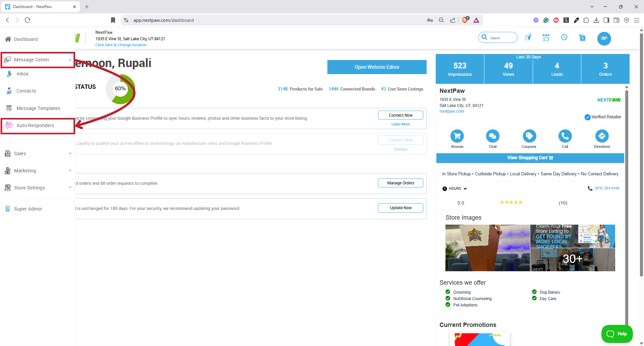This screenshot has width=644, height=346.
Task: Click the Directions icon
Action: click(602, 136)
